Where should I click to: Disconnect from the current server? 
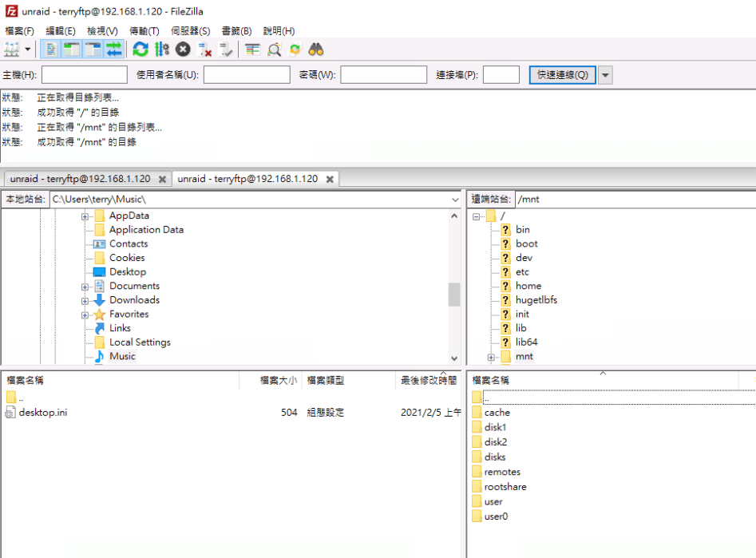coord(204,49)
